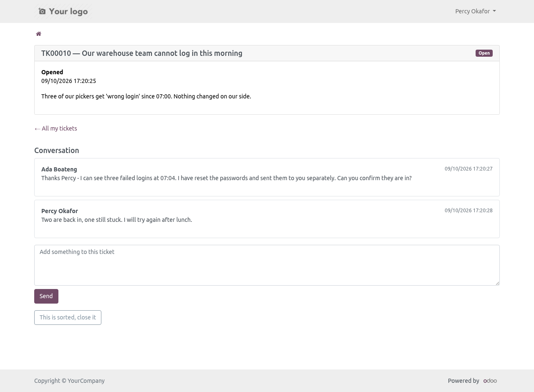
Task: Click the Powered by text
Action: tap(463, 381)
